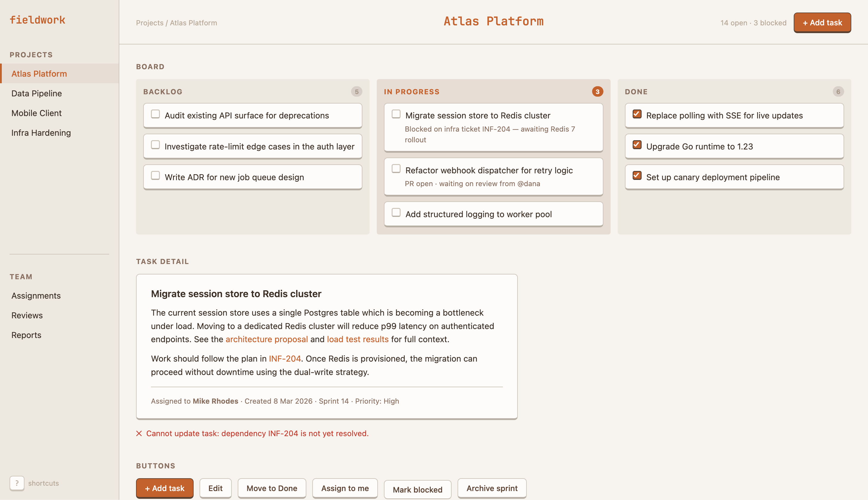Image resolution: width=868 pixels, height=500 pixels.
Task: Uncheck 'Set up canary deployment pipeline'
Action: click(637, 176)
